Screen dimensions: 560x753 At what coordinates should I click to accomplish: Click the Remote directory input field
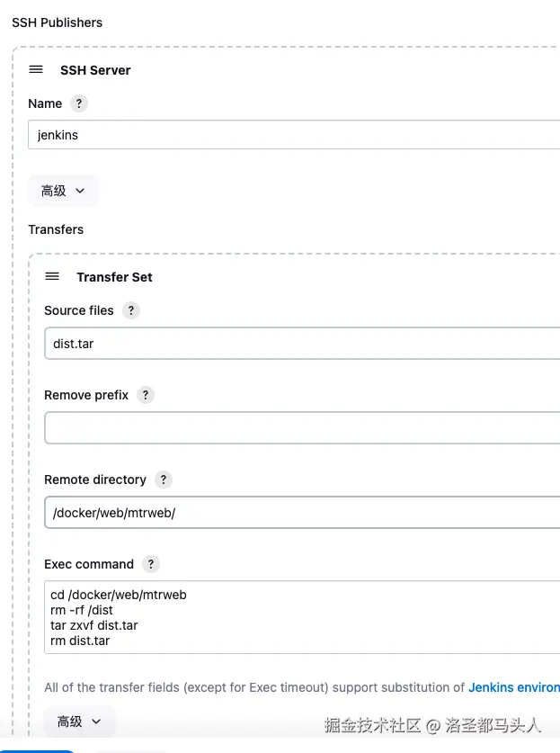[x=301, y=513]
